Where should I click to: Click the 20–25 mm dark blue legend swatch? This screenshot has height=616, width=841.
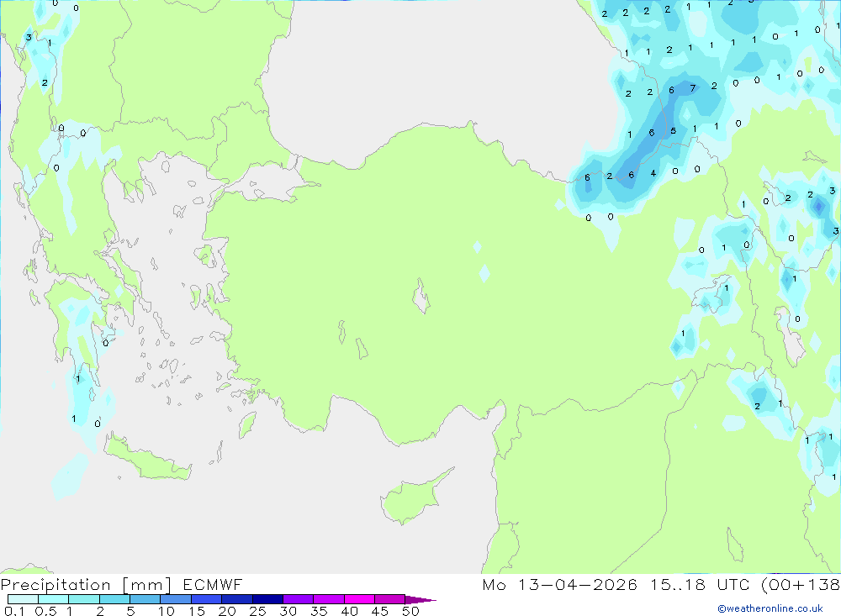[236, 599]
